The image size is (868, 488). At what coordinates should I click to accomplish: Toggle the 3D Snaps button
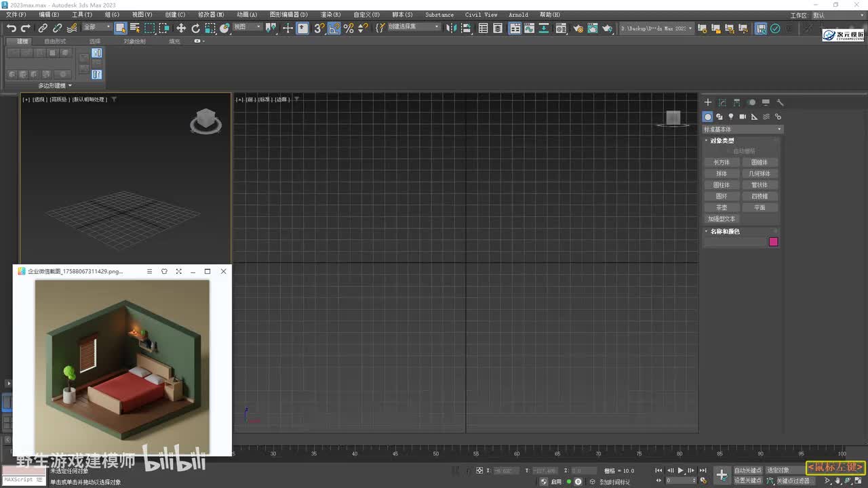coord(319,28)
